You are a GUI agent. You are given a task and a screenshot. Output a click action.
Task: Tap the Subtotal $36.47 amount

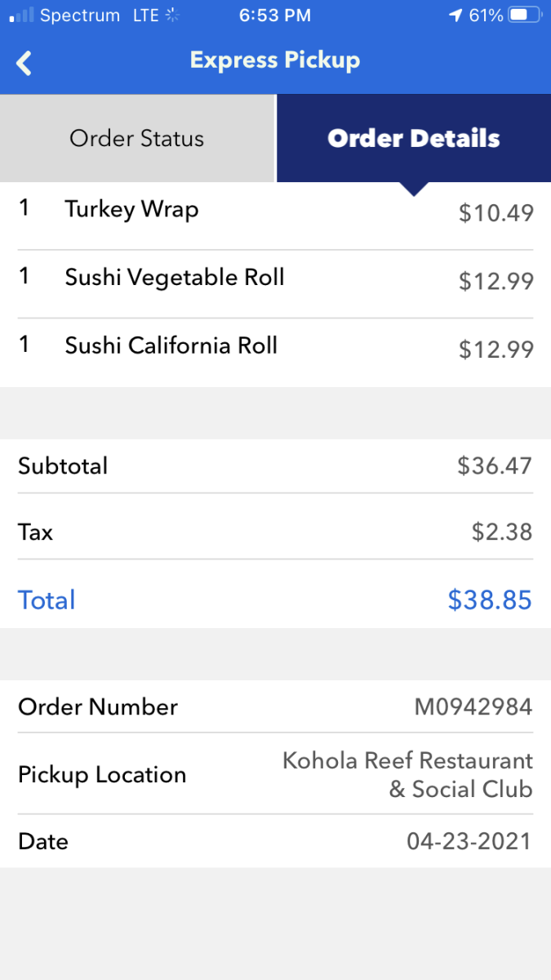(495, 466)
